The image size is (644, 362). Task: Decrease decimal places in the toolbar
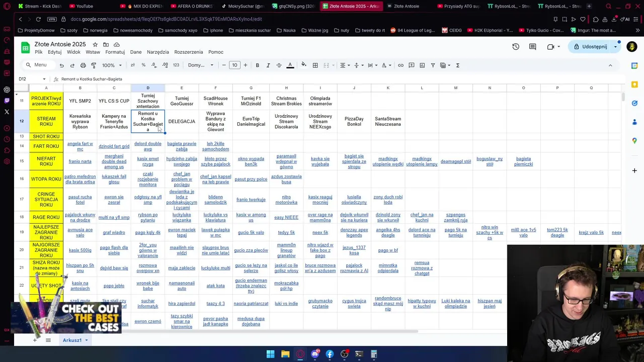(154, 65)
